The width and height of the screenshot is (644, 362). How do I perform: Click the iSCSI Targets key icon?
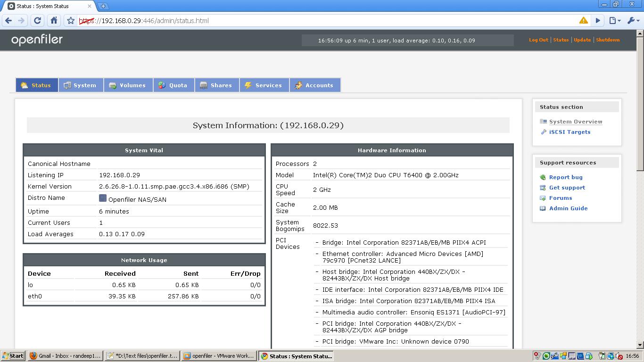coord(544,132)
